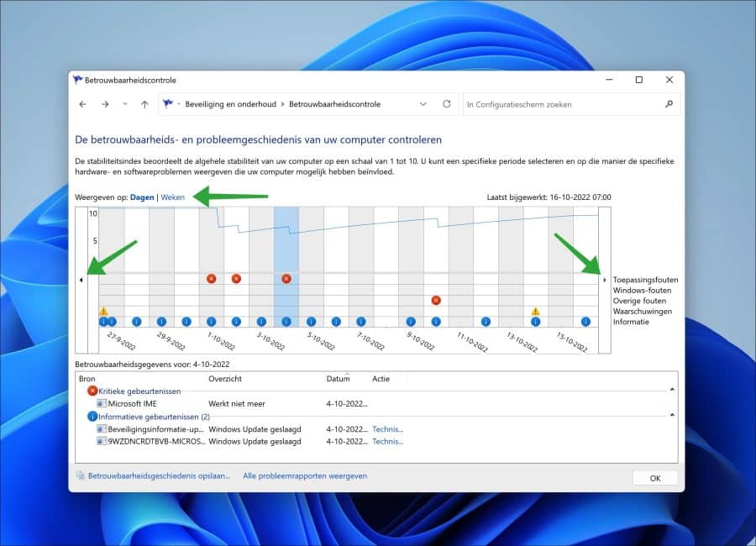
Task: Click the red 'Overige fouten' error icon on 10-10-2022
Action: tap(436, 301)
